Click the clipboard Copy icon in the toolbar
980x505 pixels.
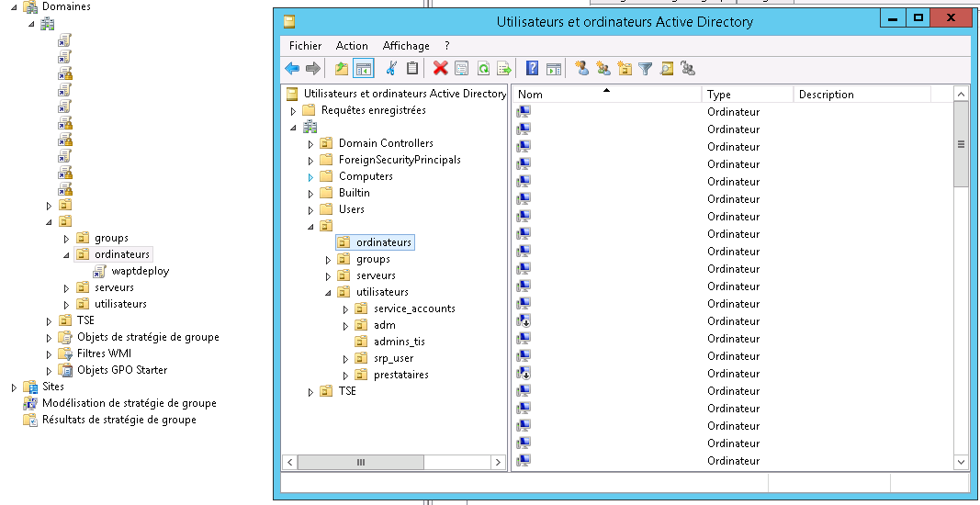[x=411, y=68]
